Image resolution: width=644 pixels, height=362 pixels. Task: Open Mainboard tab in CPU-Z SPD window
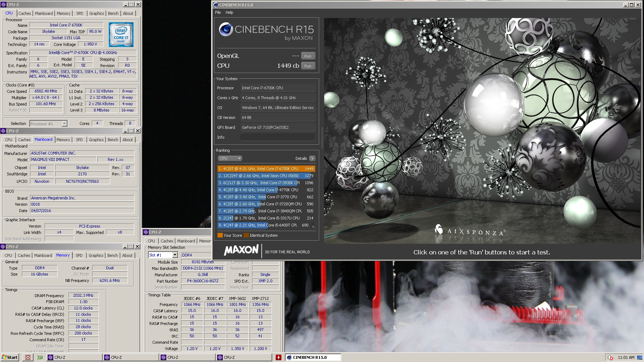click(186, 241)
